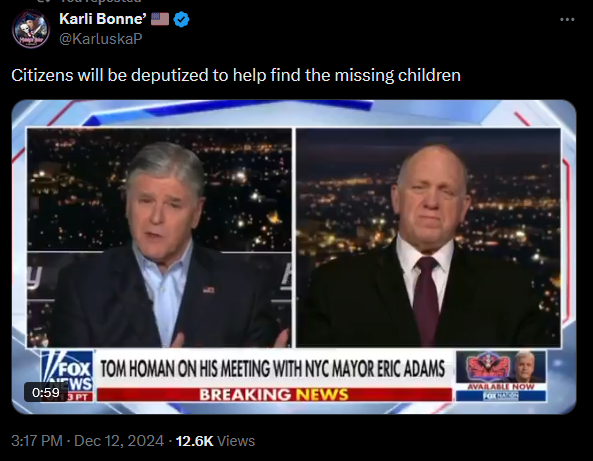Click the Dec 12, 2024 date
Screen dimensions: 593x461
point(119,441)
